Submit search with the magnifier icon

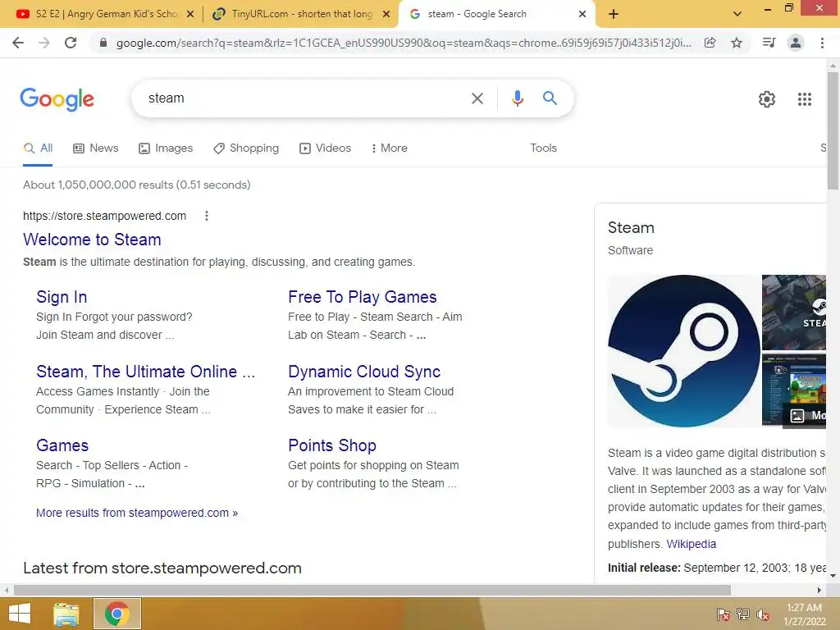tap(550, 98)
